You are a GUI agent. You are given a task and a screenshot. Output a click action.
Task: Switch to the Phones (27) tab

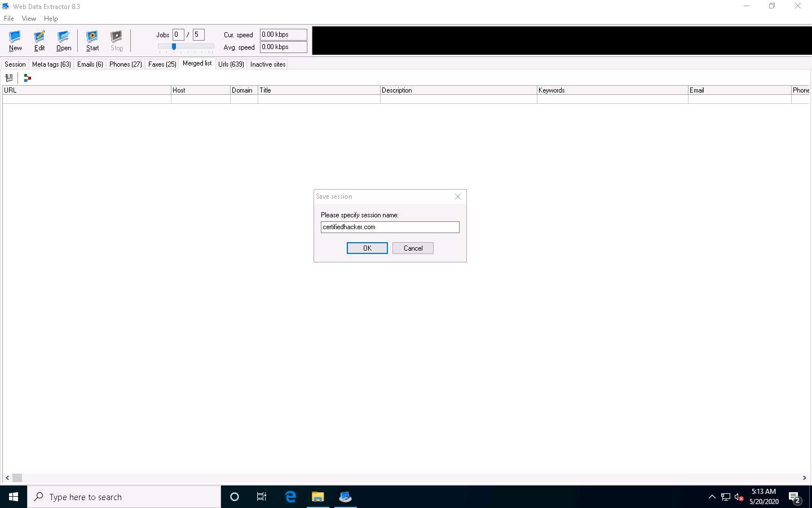(x=126, y=64)
